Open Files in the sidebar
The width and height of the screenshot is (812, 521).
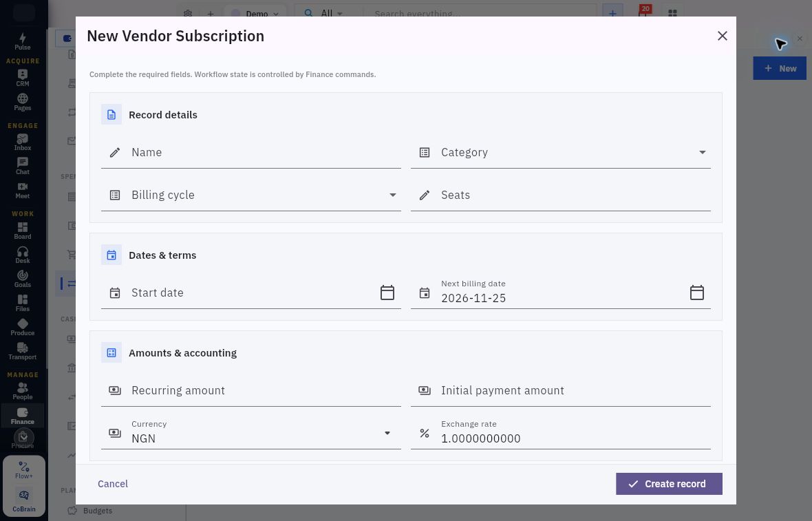22,303
